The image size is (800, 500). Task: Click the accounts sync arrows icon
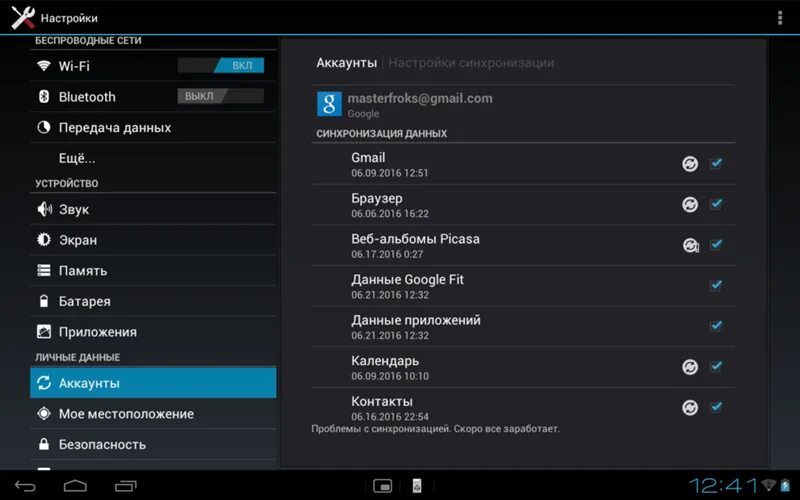[44, 383]
